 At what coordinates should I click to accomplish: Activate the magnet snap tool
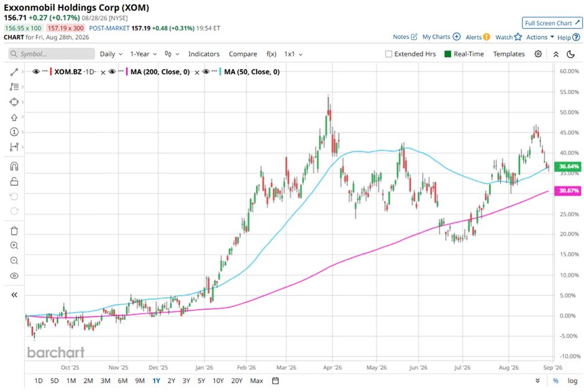14,166
